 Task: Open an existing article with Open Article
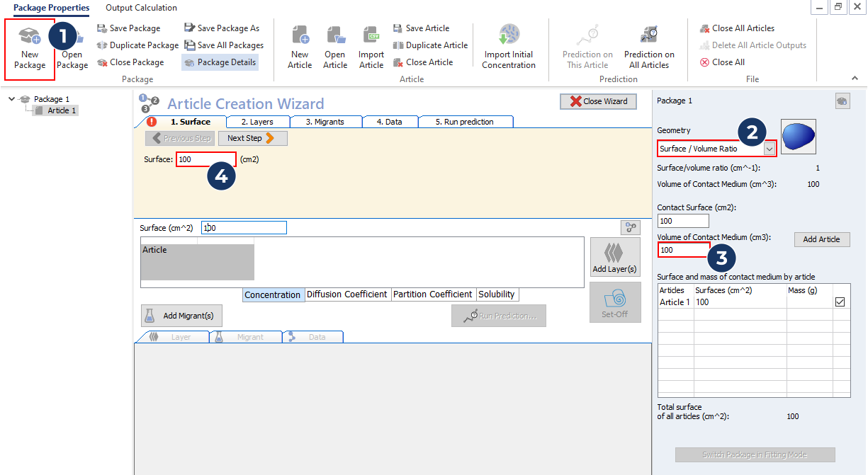tap(335, 35)
